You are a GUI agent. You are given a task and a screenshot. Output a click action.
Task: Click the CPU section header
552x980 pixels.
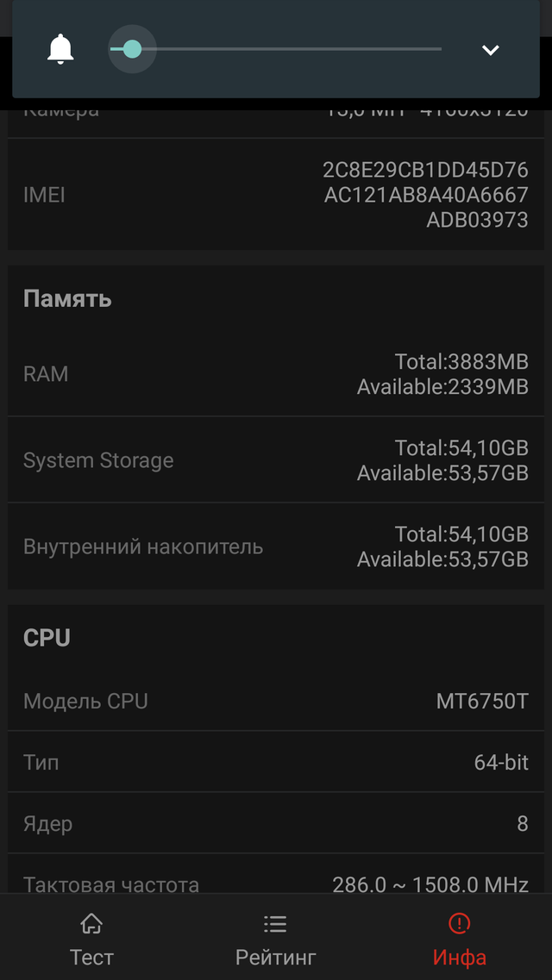pyautogui.click(x=47, y=638)
